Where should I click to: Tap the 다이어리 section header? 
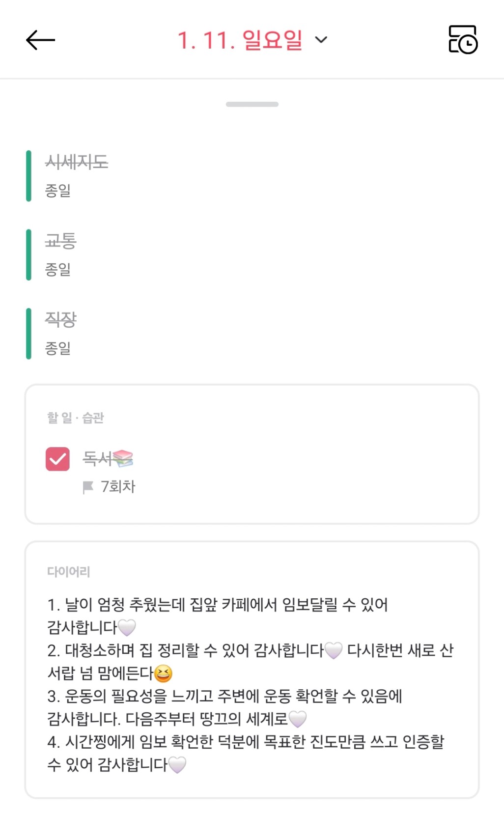coord(68,571)
